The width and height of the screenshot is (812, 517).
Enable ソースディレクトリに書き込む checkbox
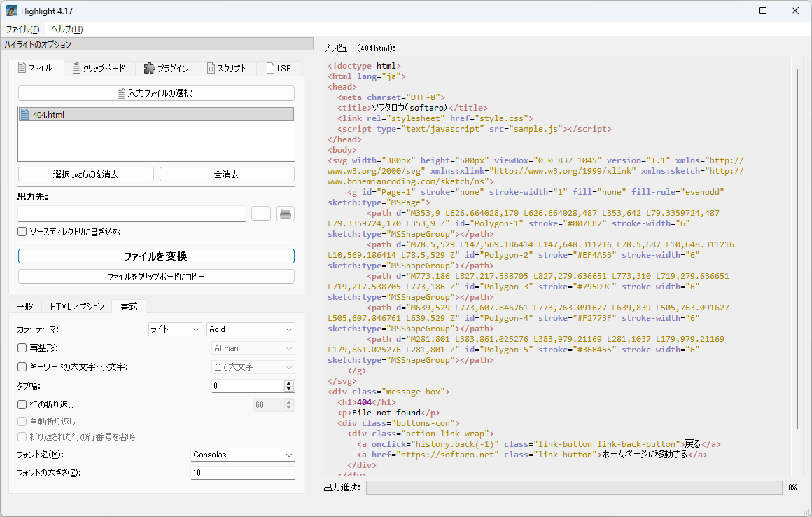click(22, 232)
